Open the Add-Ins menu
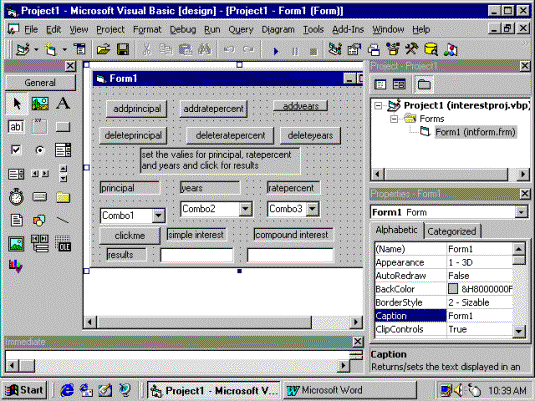The width and height of the screenshot is (535, 401). click(x=348, y=30)
